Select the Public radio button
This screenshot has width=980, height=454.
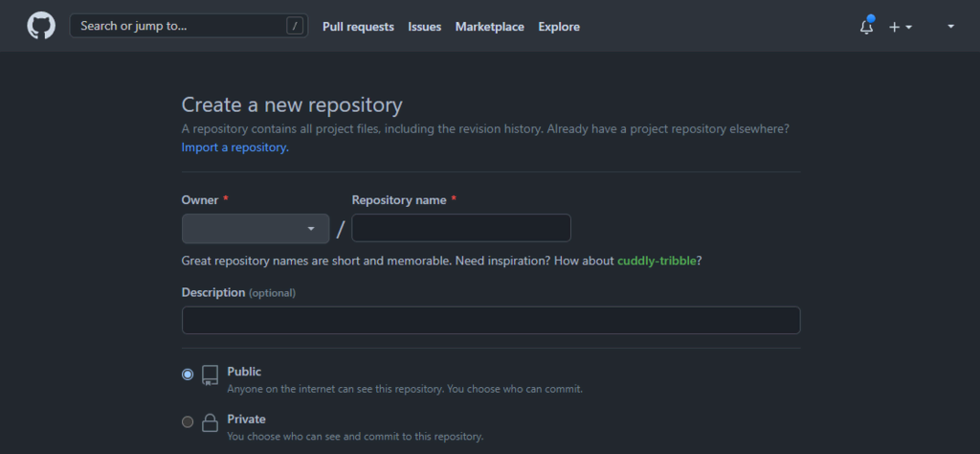tap(188, 375)
